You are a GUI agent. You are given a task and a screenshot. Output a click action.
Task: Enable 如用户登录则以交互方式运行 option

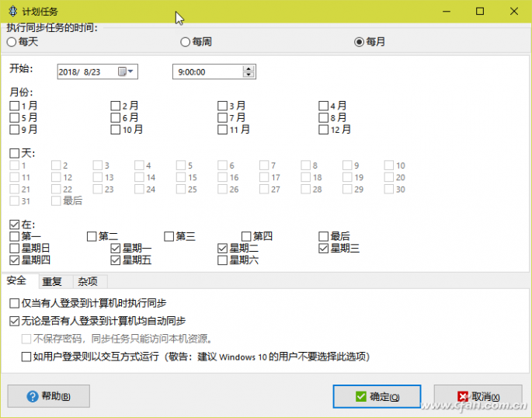point(26,357)
